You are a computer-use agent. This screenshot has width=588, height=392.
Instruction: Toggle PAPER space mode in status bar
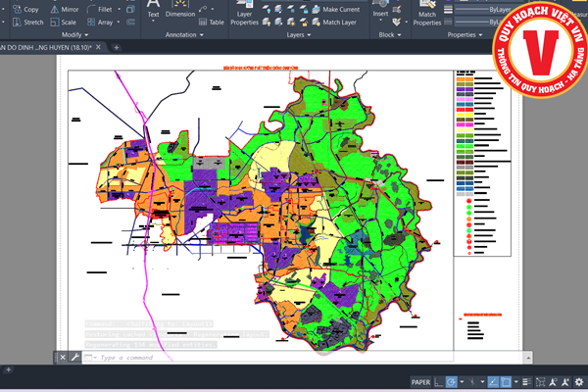click(x=420, y=381)
